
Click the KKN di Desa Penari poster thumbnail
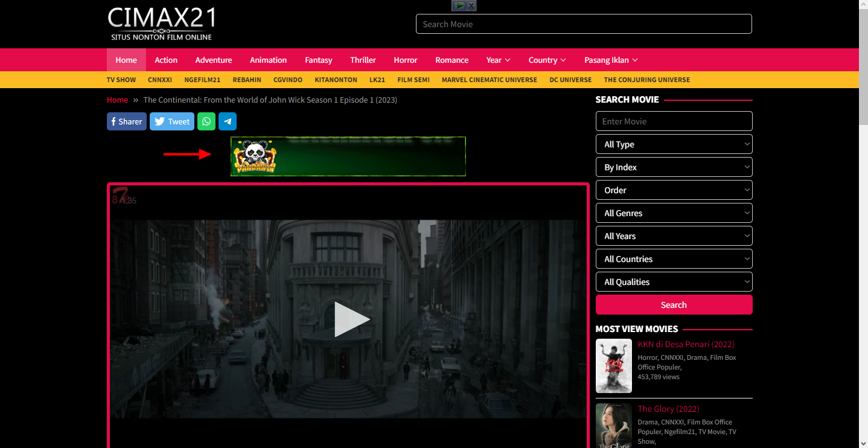click(x=614, y=366)
